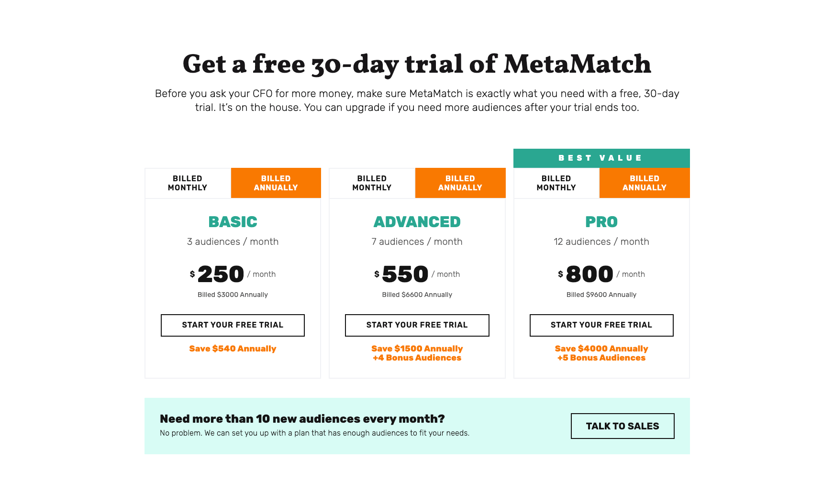Click the BASIC plan title
The width and height of the screenshot is (834, 504).
(x=233, y=222)
